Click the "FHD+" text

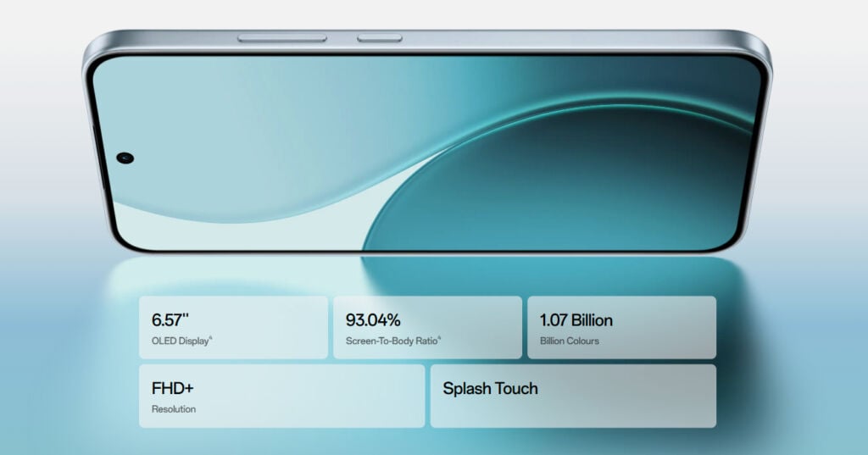(x=173, y=388)
